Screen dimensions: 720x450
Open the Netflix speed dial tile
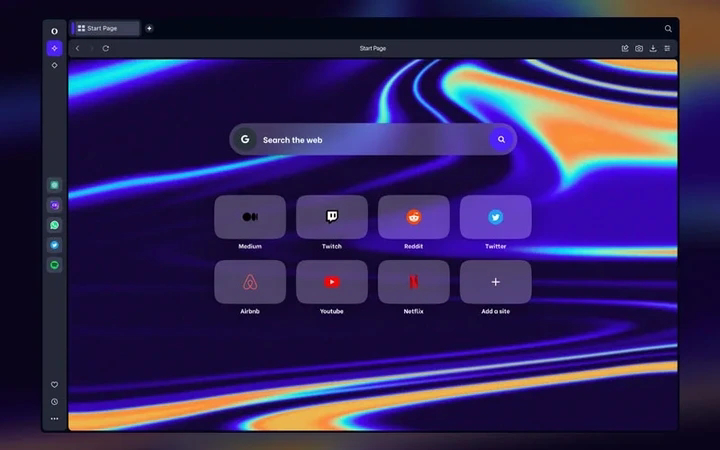(413, 282)
